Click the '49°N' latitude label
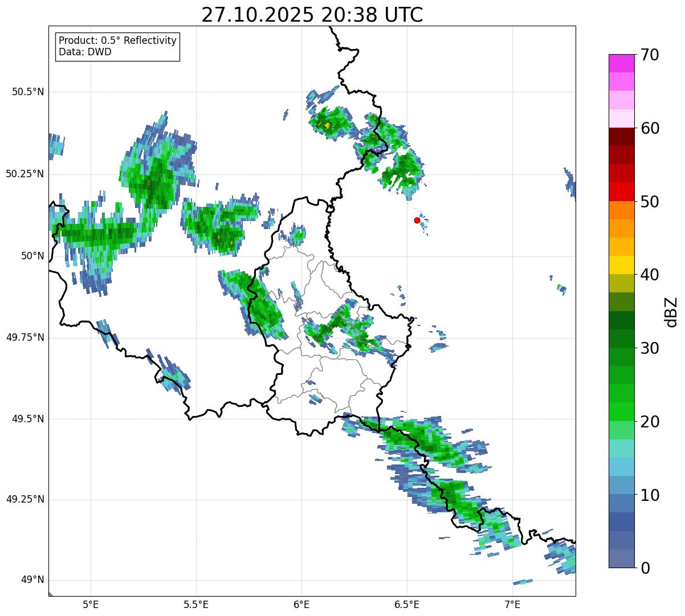685x616 pixels. pos(32,580)
